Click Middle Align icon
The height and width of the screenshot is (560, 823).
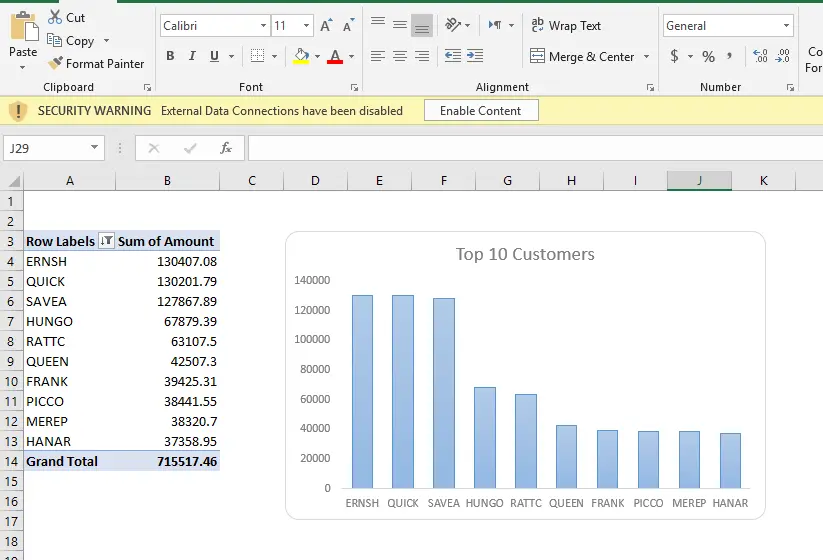click(x=400, y=25)
